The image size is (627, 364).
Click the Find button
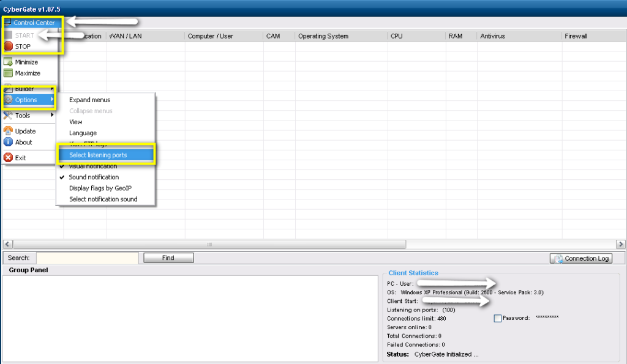click(168, 258)
